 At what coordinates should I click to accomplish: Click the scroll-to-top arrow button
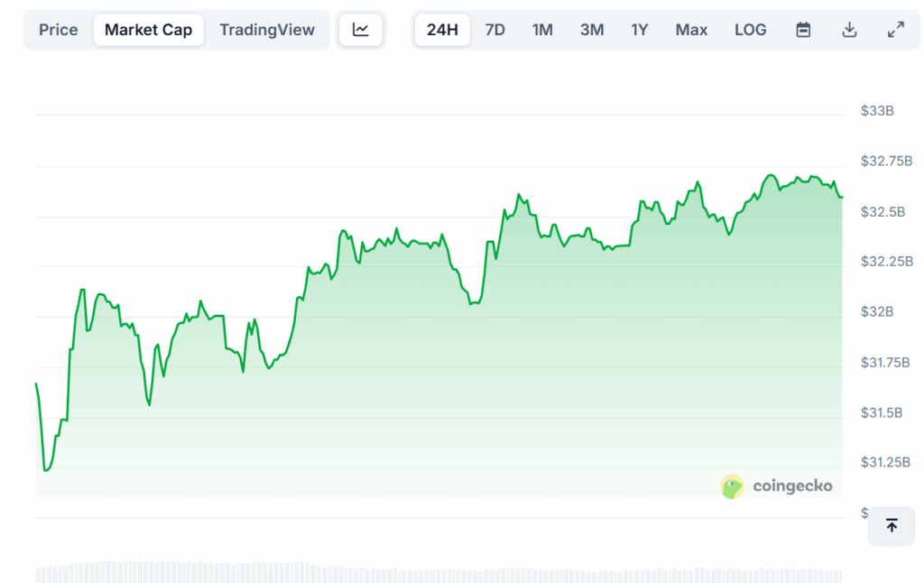[892, 525]
